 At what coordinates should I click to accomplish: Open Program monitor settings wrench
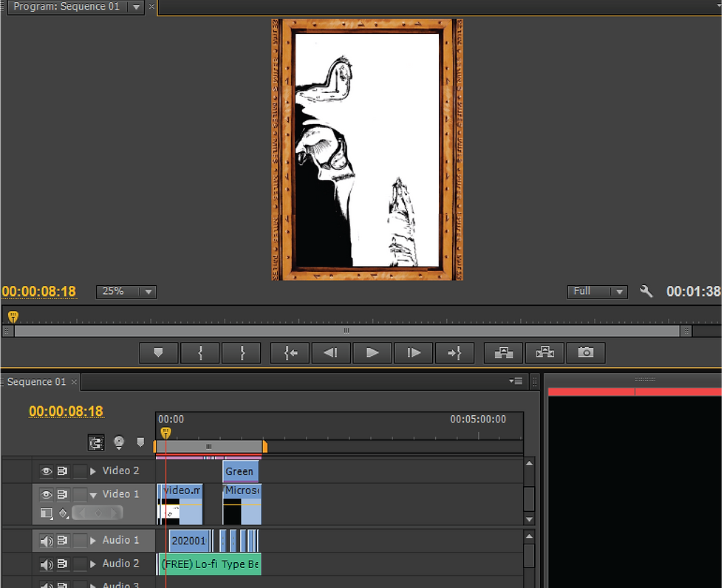click(646, 291)
